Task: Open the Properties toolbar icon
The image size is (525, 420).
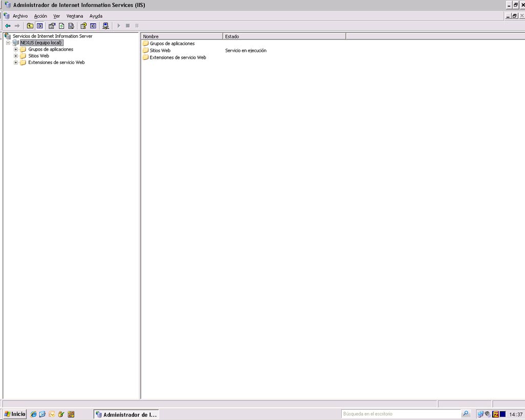Action: click(52, 26)
